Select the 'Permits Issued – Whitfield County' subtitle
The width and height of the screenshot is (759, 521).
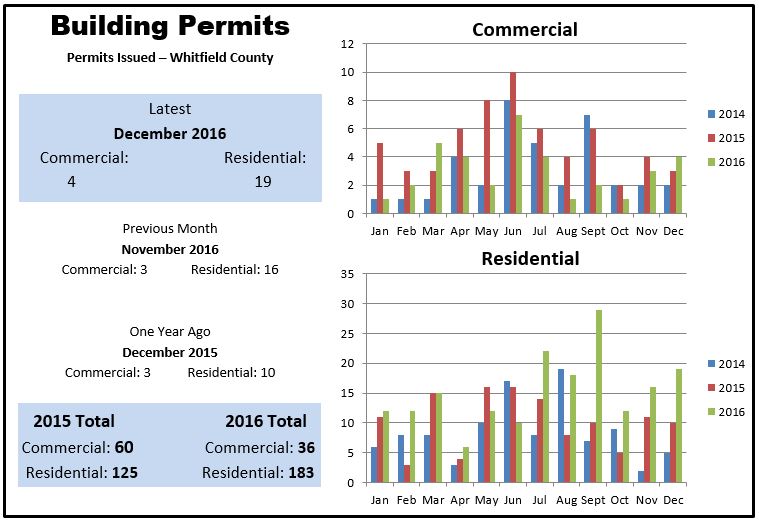point(170,58)
